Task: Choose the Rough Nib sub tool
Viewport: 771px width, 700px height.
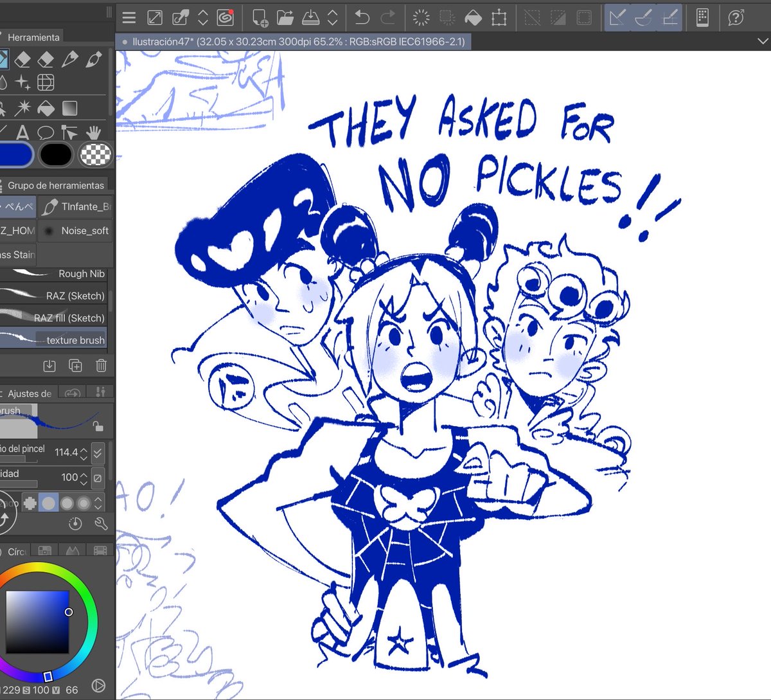Action: 53,274
